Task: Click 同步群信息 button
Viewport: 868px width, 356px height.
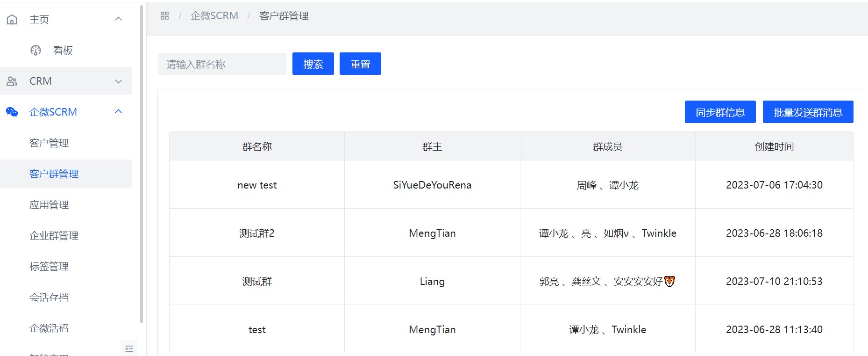Action: coord(720,112)
